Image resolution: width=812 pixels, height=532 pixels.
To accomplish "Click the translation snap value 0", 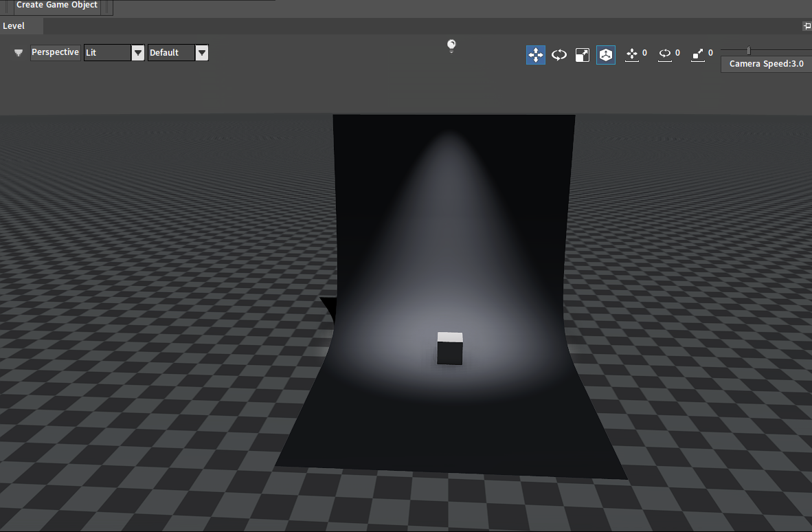I will pos(645,53).
